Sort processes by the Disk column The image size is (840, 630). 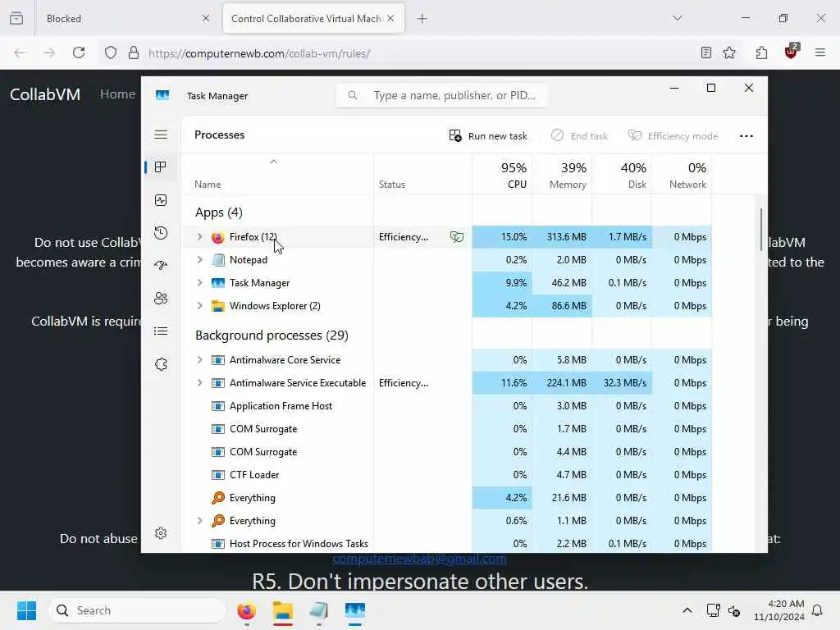(622, 176)
